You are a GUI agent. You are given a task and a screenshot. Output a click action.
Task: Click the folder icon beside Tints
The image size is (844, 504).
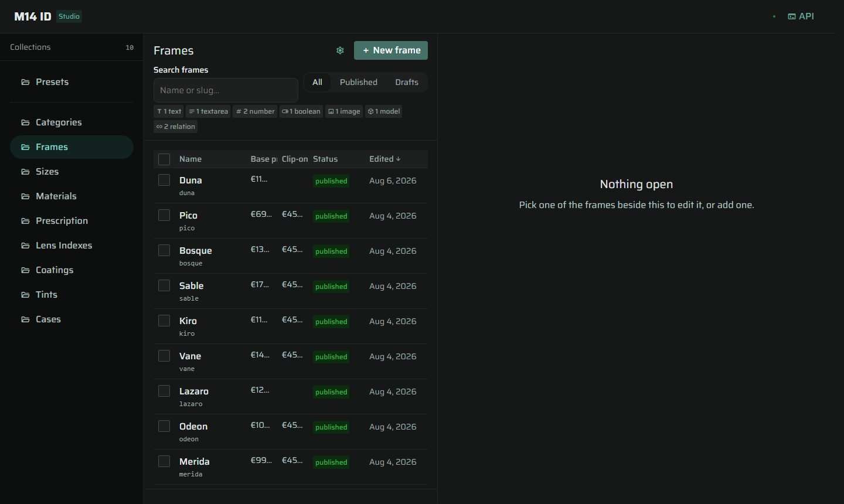point(25,295)
